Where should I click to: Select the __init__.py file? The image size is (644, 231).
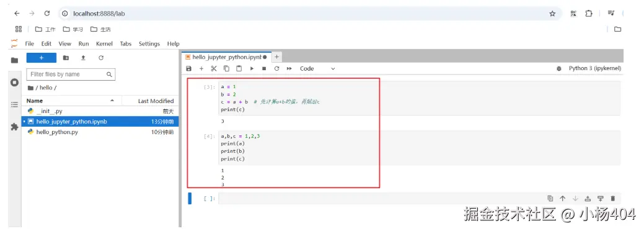click(100, 111)
